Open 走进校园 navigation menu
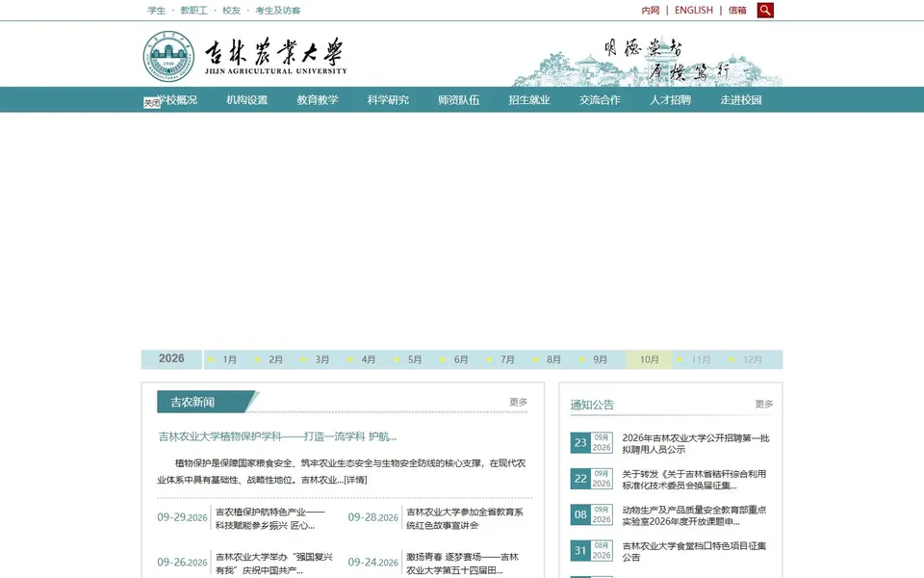 coord(741,99)
